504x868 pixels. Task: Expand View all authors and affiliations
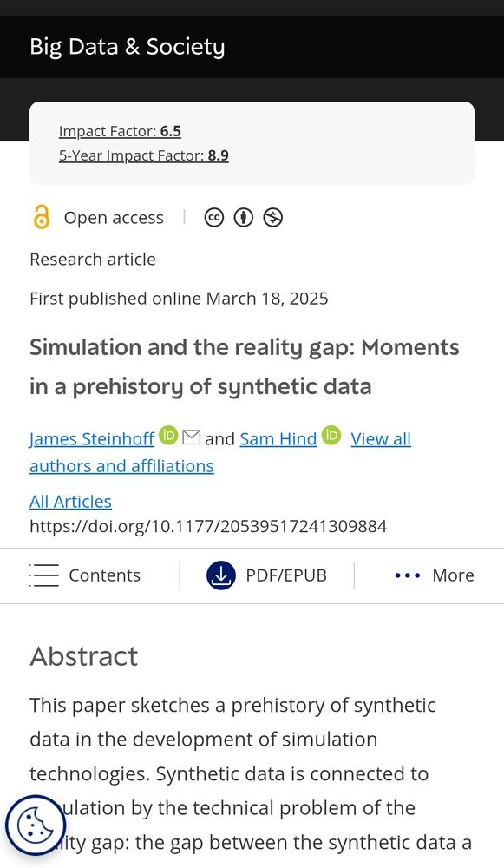click(x=220, y=452)
